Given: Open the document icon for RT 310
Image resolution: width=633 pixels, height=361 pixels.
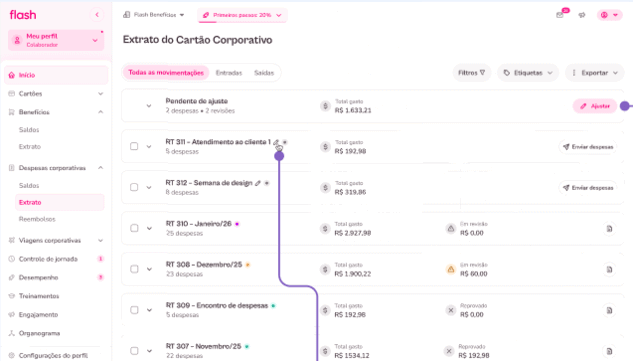Looking at the screenshot, I should (609, 229).
